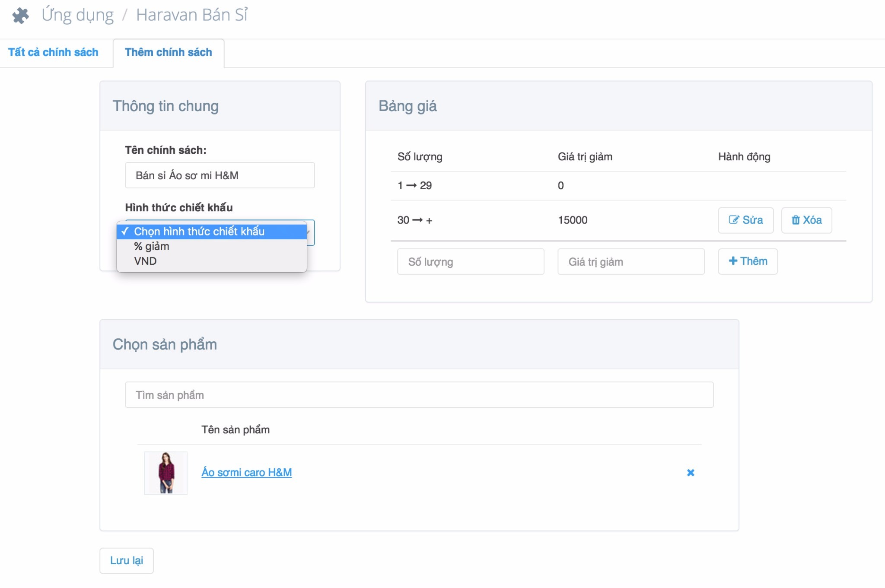Click the 'Số lượng' quantity input
Image resolution: width=885 pixels, height=588 pixels.
470,262
